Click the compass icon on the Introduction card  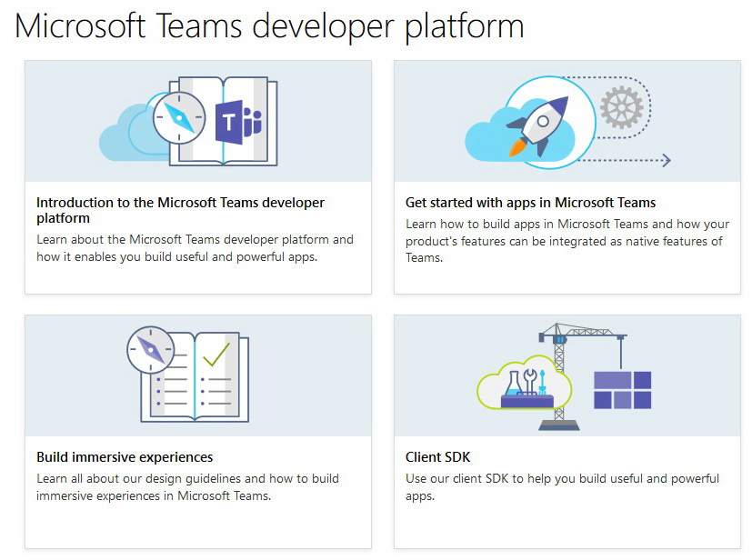(x=179, y=118)
